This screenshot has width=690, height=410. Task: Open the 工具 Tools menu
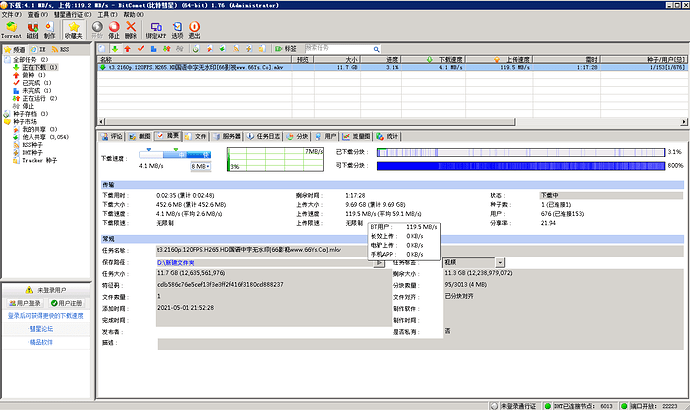tap(107, 15)
